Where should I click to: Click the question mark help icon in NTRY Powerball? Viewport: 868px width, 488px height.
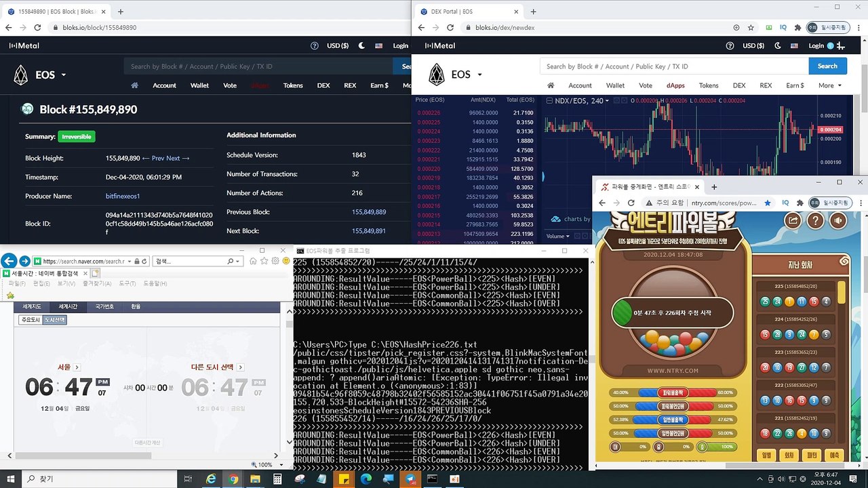click(816, 220)
